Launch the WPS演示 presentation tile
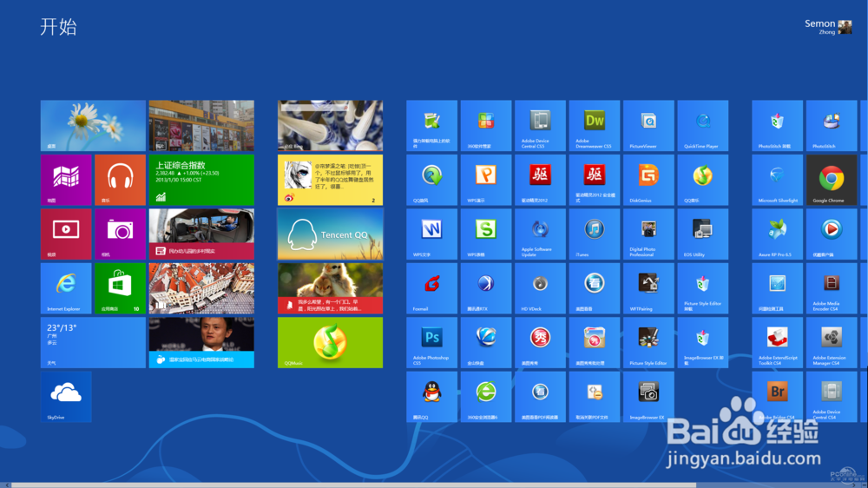Image resolution: width=868 pixels, height=488 pixels. click(x=486, y=180)
